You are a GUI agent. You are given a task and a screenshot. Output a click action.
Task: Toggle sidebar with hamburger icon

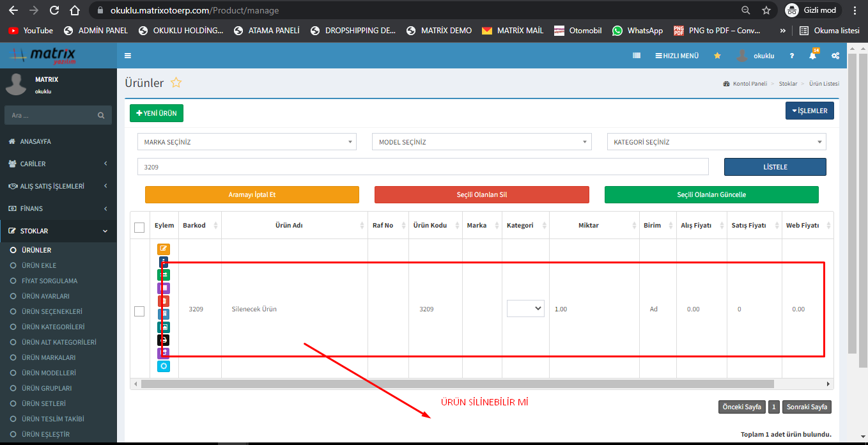pos(128,56)
